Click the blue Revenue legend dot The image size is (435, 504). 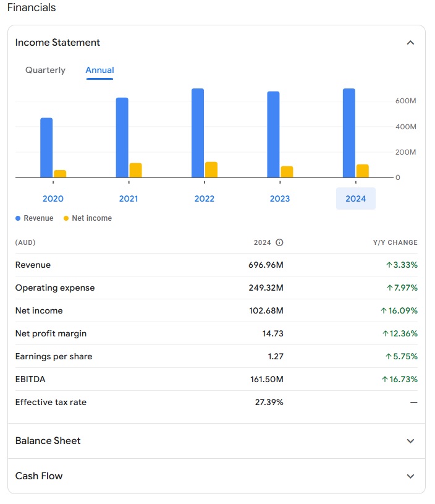click(x=18, y=218)
